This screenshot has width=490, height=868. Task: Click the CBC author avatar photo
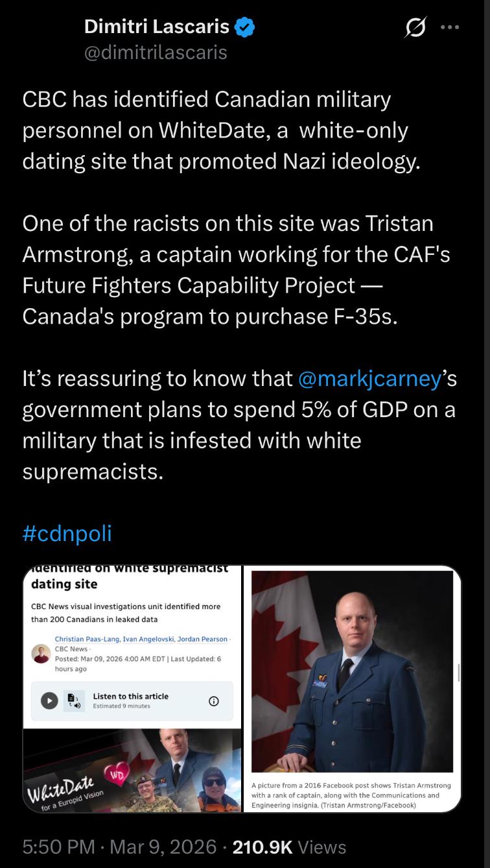[x=41, y=654]
